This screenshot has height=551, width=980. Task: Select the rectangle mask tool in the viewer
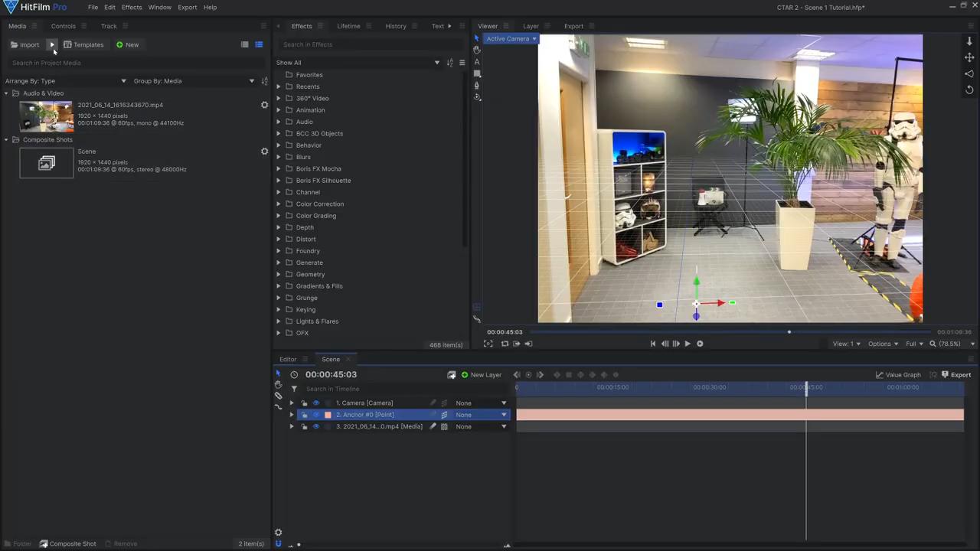477,74
